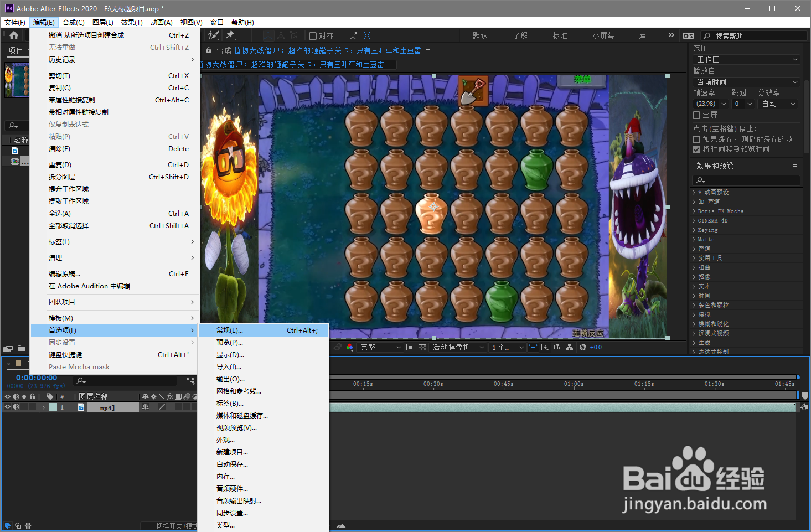The width and height of the screenshot is (811, 532).
Task: Expand the Keying effects category
Action: coord(694,230)
